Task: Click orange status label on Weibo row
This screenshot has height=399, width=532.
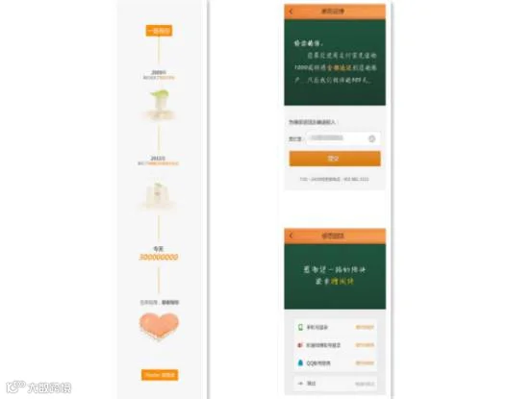Action: click(x=365, y=345)
